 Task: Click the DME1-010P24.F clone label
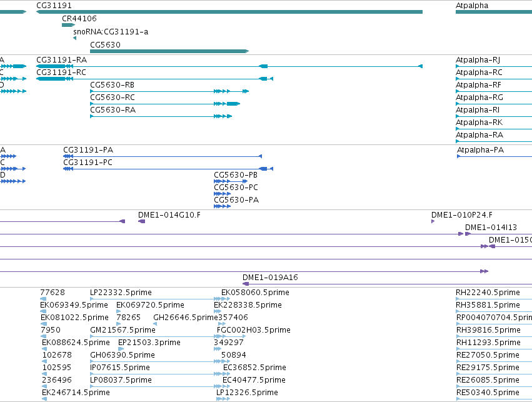click(462, 215)
